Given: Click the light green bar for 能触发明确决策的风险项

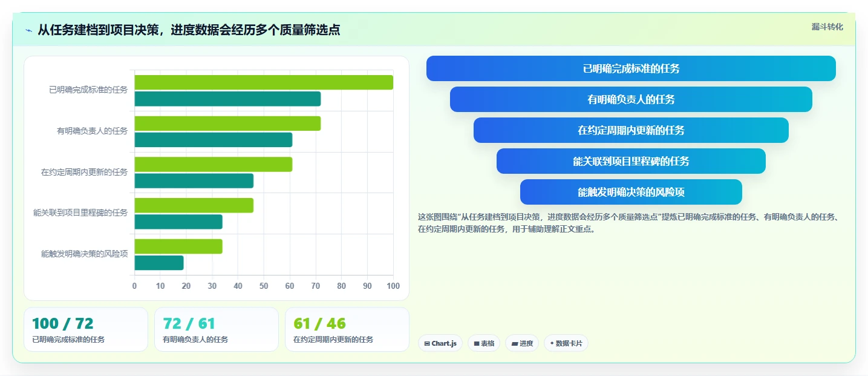Looking at the screenshot, I should (x=178, y=246).
